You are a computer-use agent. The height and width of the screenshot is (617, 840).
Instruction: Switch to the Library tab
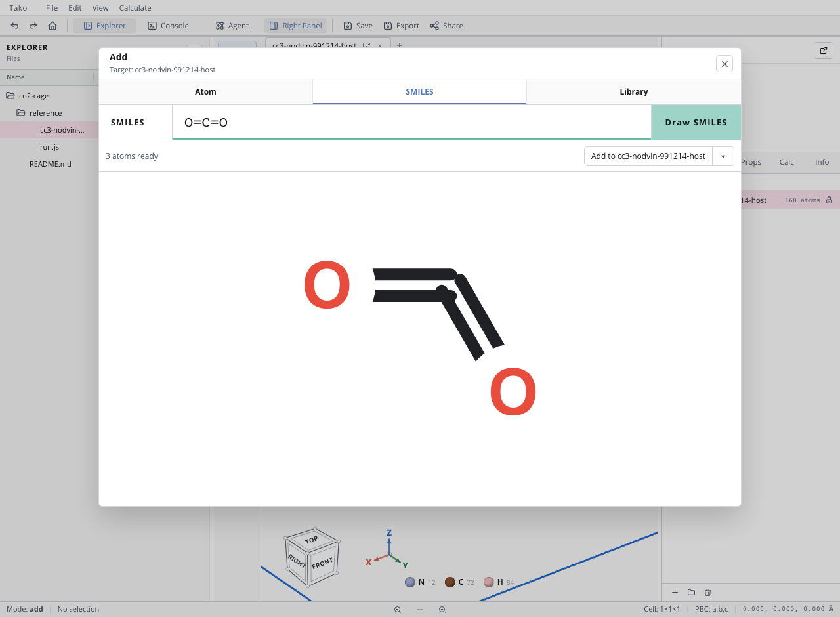[633, 92]
